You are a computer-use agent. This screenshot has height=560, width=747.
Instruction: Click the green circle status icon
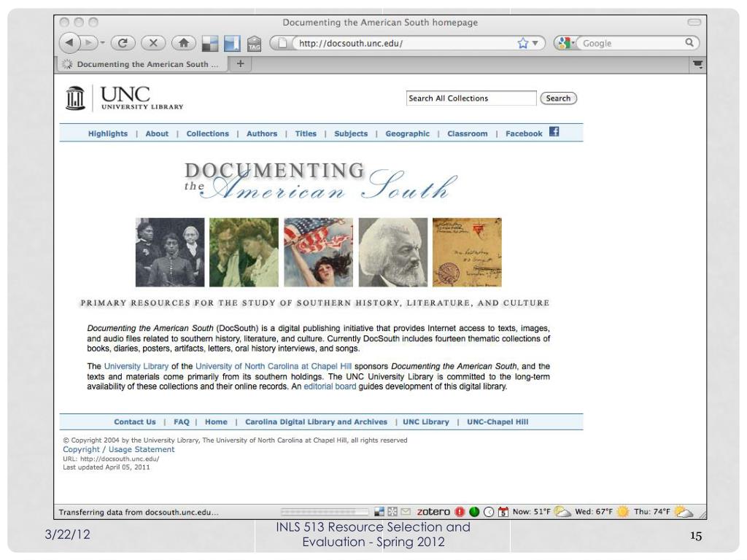click(474, 512)
